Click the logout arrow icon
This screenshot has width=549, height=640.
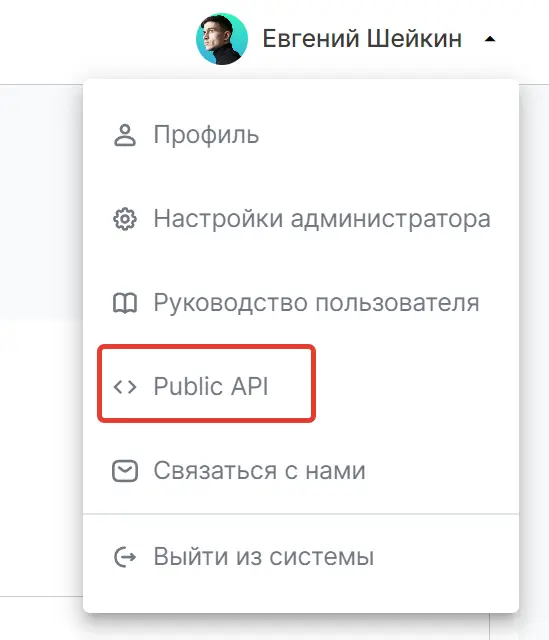pos(125,557)
